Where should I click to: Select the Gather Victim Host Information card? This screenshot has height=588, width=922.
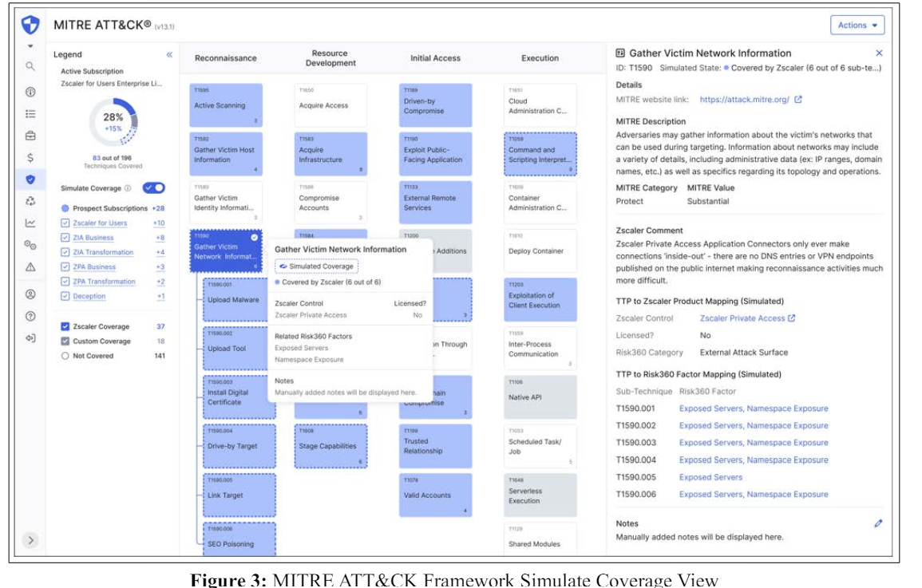(226, 154)
